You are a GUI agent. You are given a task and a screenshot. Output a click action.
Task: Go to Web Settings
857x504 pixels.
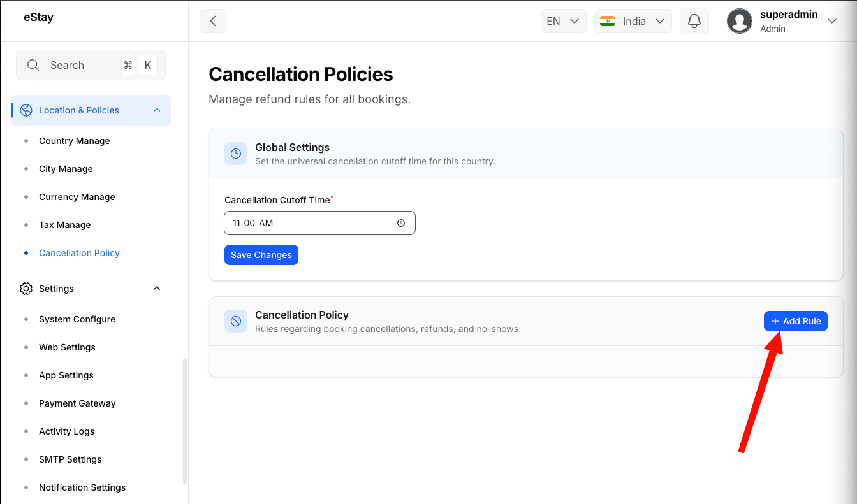coord(67,347)
